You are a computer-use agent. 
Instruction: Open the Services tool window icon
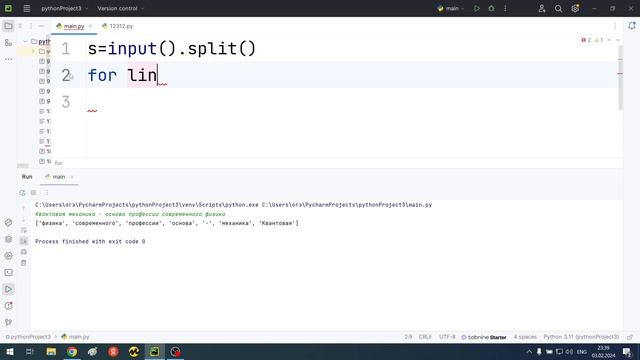pos(8,256)
